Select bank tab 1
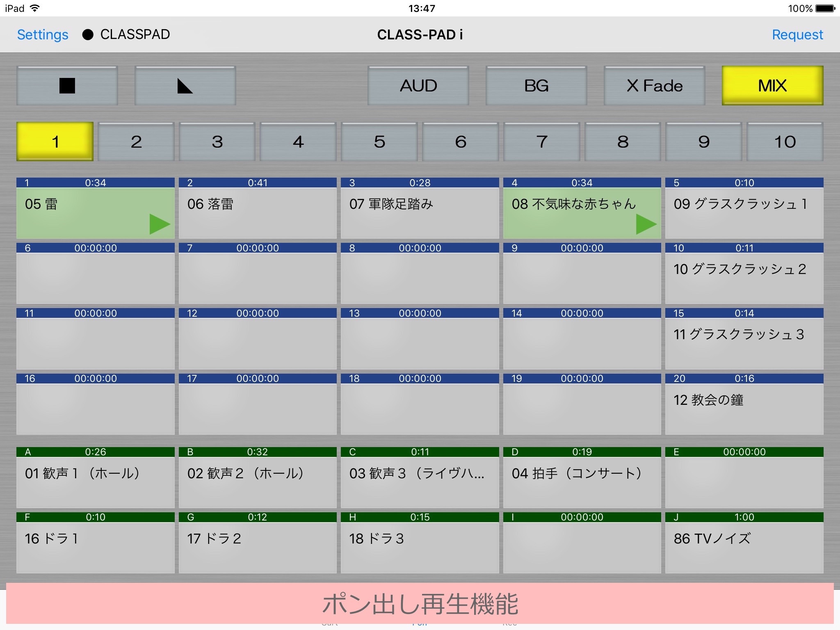Image resolution: width=840 pixels, height=630 pixels. (x=55, y=142)
